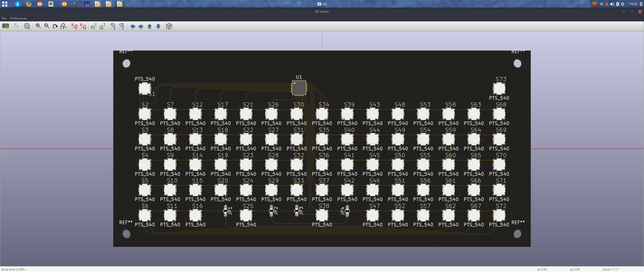Move board right with blue arrow
The height and width of the screenshot is (272, 644).
pyautogui.click(x=141, y=26)
